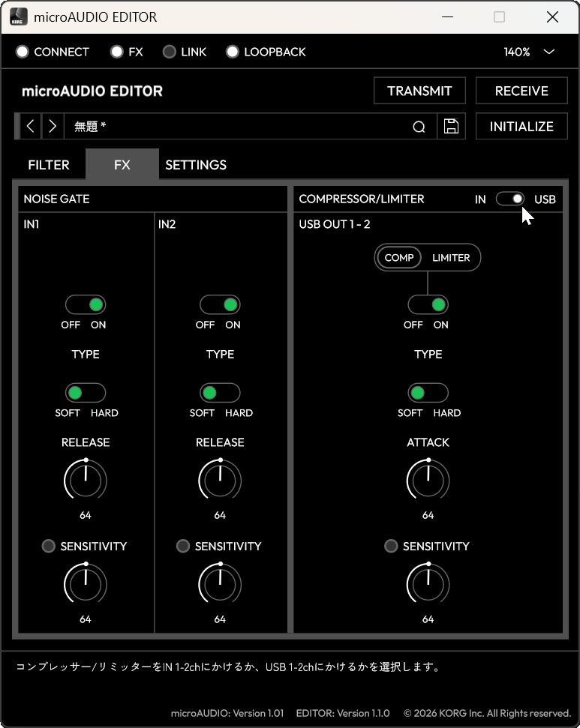Click the IN2 SENSITIVITY knob
Image resolution: width=580 pixels, height=728 pixels.
click(x=220, y=584)
